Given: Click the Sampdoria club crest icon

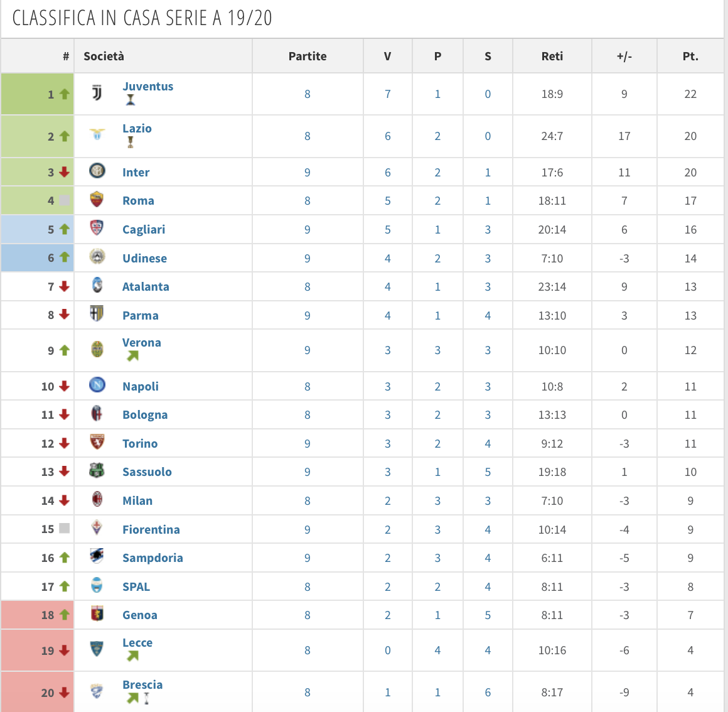Looking at the screenshot, I should [97, 556].
